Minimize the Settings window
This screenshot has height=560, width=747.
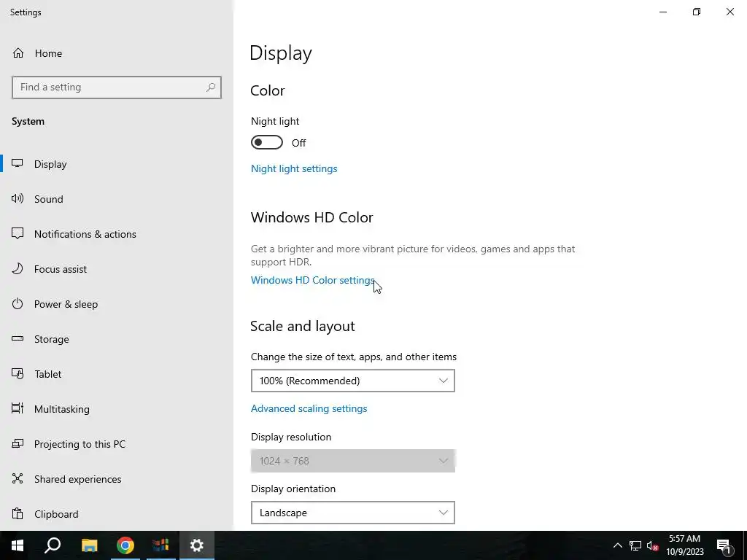click(x=662, y=12)
